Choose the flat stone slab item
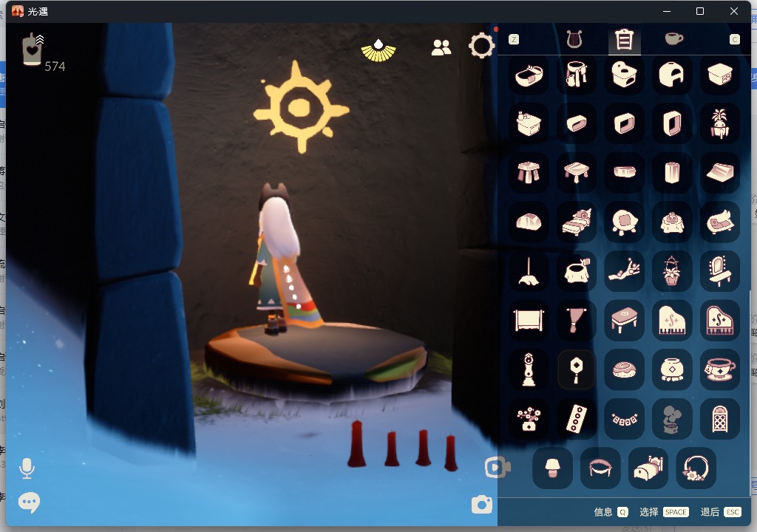Viewport: 757px width, 532px height. (624, 172)
